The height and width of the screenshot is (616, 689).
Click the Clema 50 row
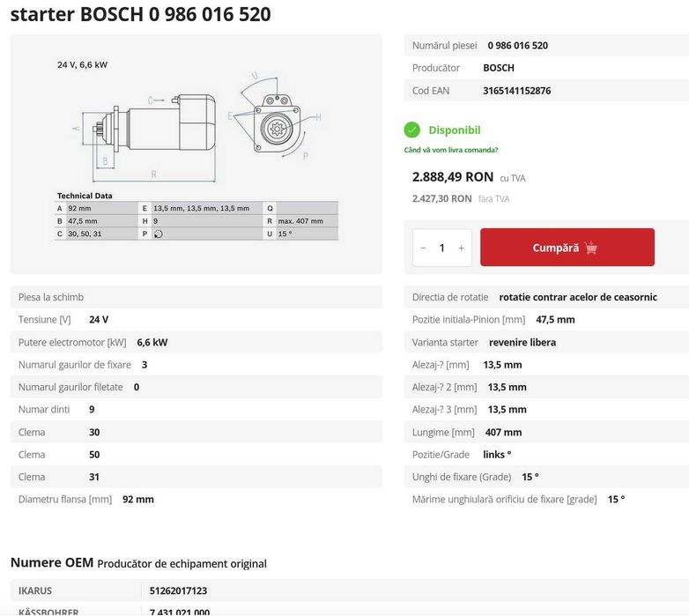[196, 455]
